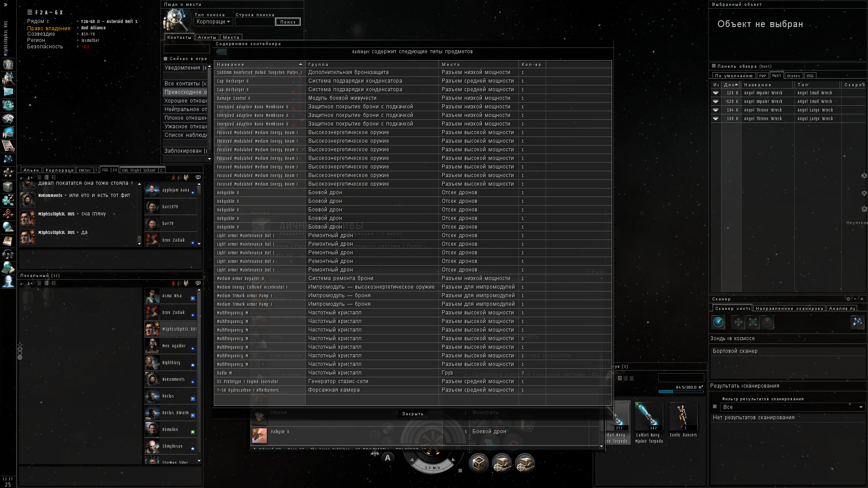Open the HUD options menu icon
The width and height of the screenshot is (868, 488).
pos(460,470)
